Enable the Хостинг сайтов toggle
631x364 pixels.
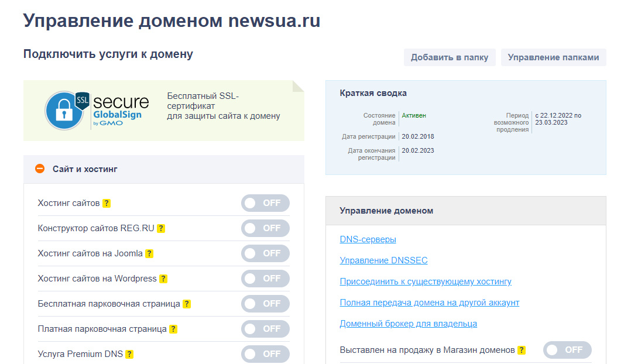click(x=265, y=203)
